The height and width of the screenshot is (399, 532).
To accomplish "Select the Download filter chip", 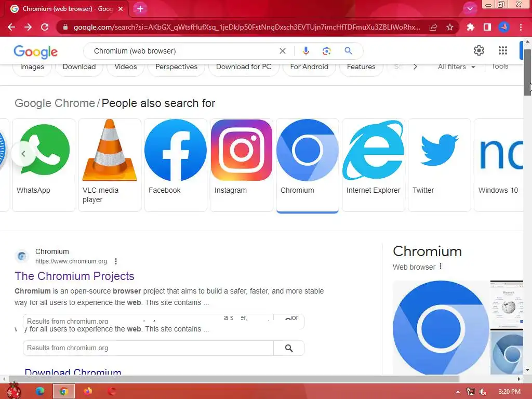I will pos(79,67).
